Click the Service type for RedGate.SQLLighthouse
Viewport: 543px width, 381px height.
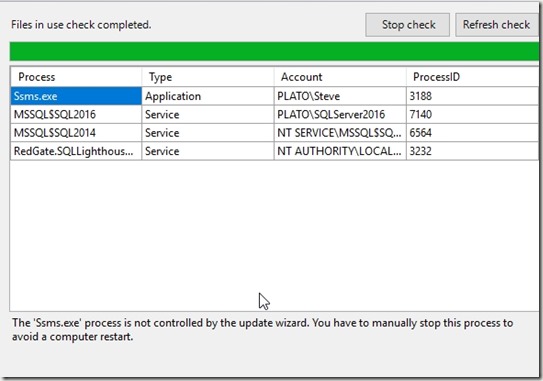[208, 151]
